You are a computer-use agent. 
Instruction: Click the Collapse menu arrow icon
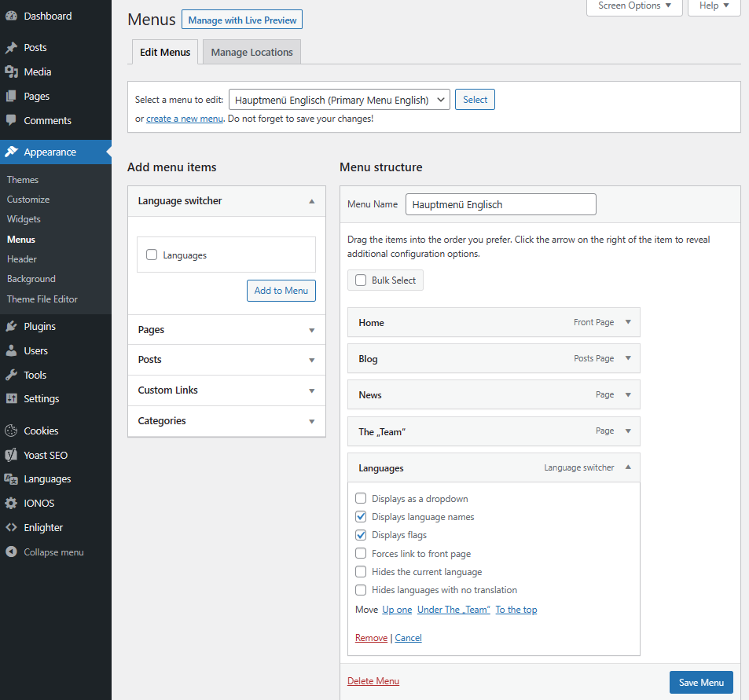pos(11,552)
